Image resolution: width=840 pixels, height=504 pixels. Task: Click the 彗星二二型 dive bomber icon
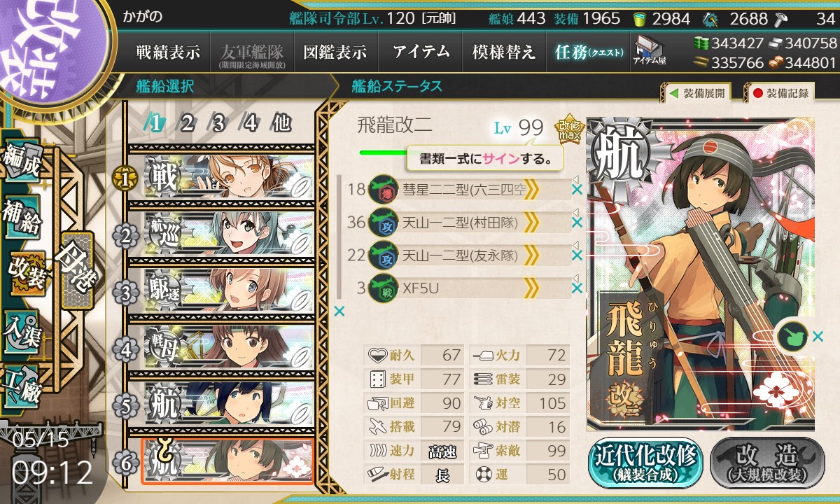[x=382, y=189]
